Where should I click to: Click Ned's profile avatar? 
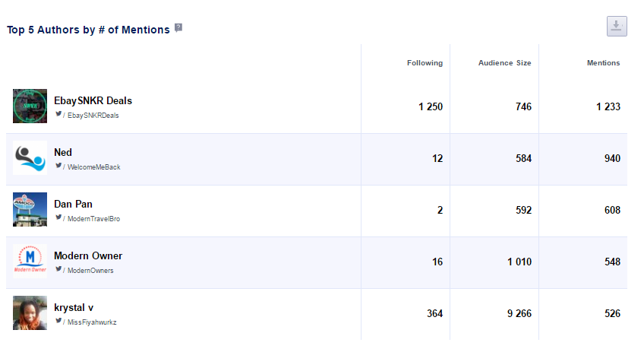pyautogui.click(x=30, y=157)
